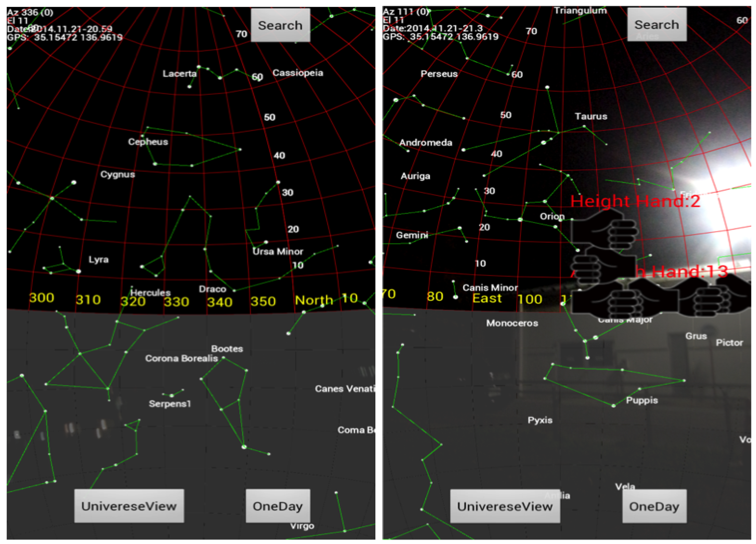Select the Bootes constellation label
756x544 pixels.
point(227,349)
